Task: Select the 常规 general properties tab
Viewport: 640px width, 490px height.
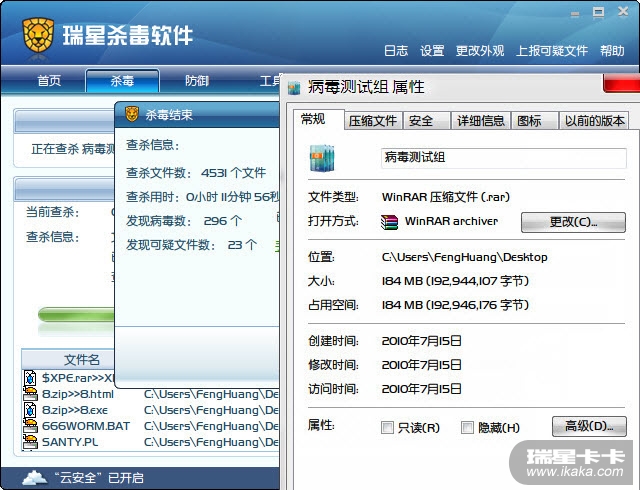Action: coord(319,120)
